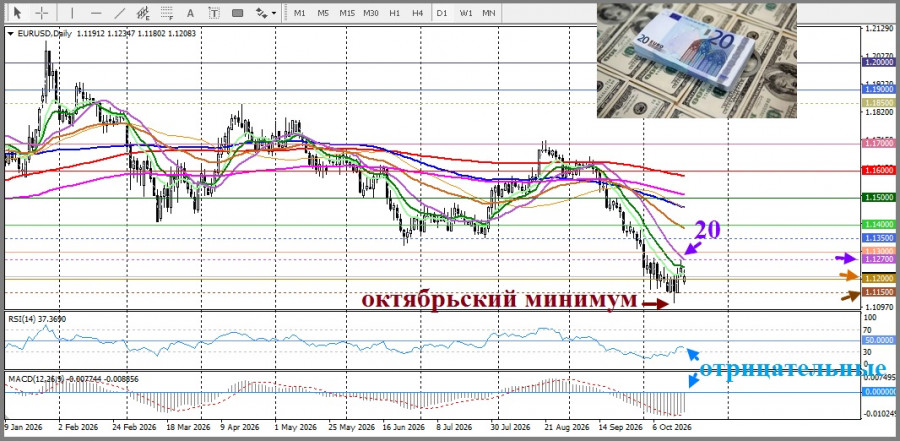900x441 pixels.
Task: Click the red 1.1600 level label
Action: point(879,171)
